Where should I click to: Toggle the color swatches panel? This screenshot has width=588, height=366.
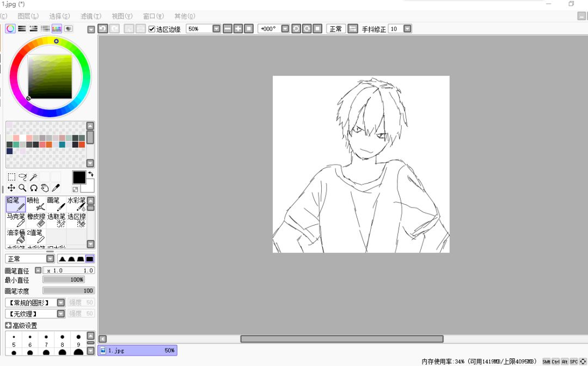tap(57, 28)
